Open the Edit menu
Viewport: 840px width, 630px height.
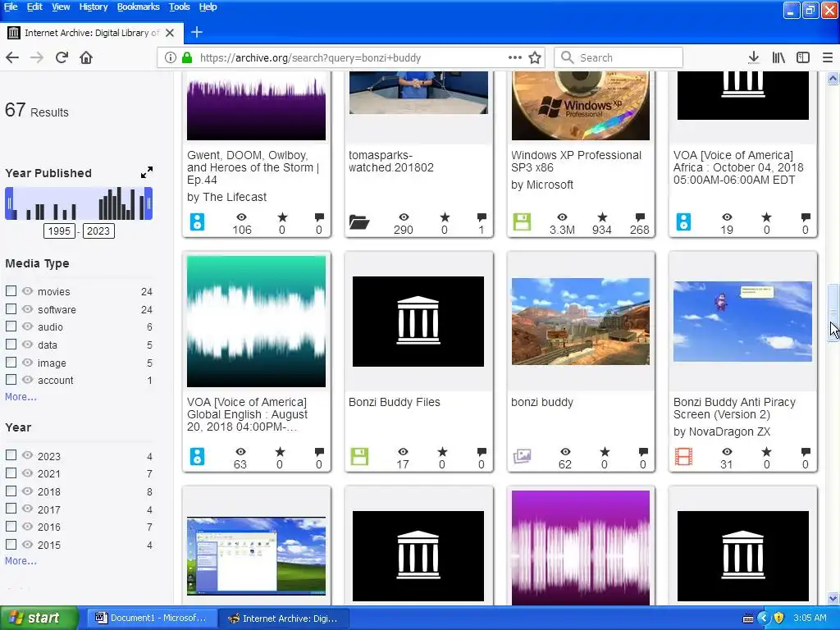pyautogui.click(x=34, y=7)
